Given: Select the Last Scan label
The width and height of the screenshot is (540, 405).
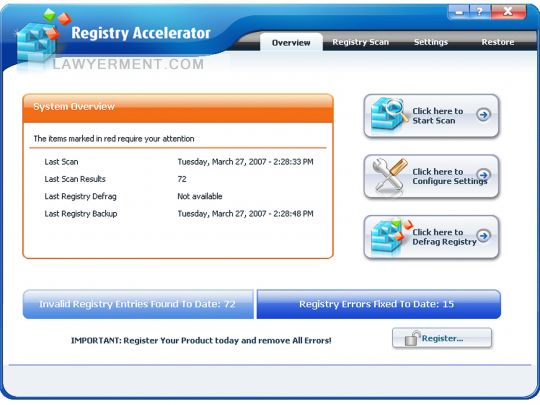Looking at the screenshot, I should tap(61, 162).
